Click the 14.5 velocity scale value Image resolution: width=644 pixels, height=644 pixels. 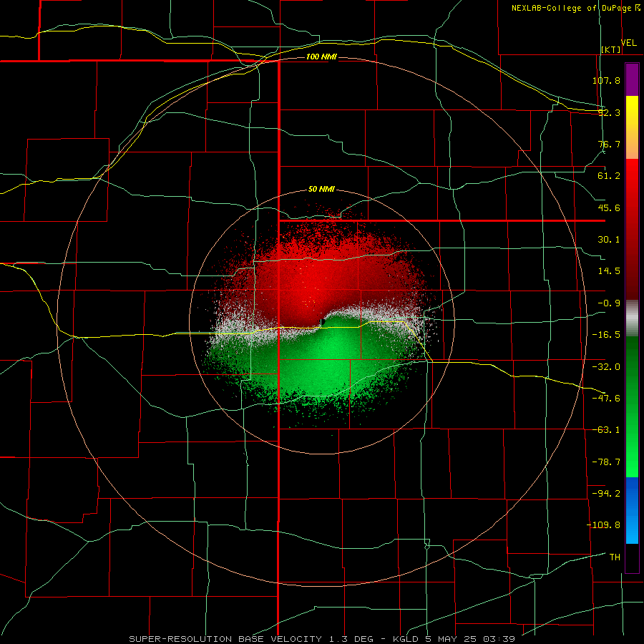[609, 271]
